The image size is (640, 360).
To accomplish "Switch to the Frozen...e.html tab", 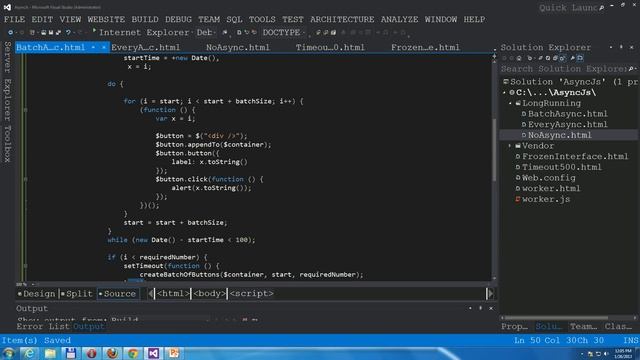I will tap(425, 47).
